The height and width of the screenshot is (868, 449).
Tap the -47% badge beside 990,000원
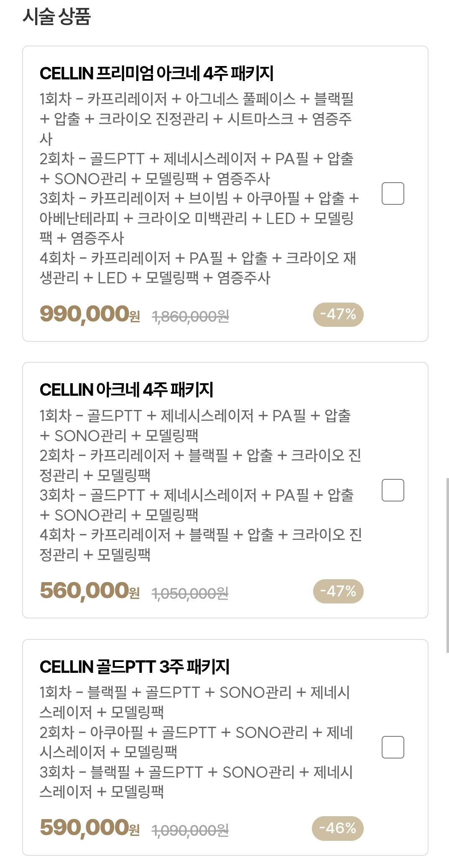pyautogui.click(x=338, y=314)
